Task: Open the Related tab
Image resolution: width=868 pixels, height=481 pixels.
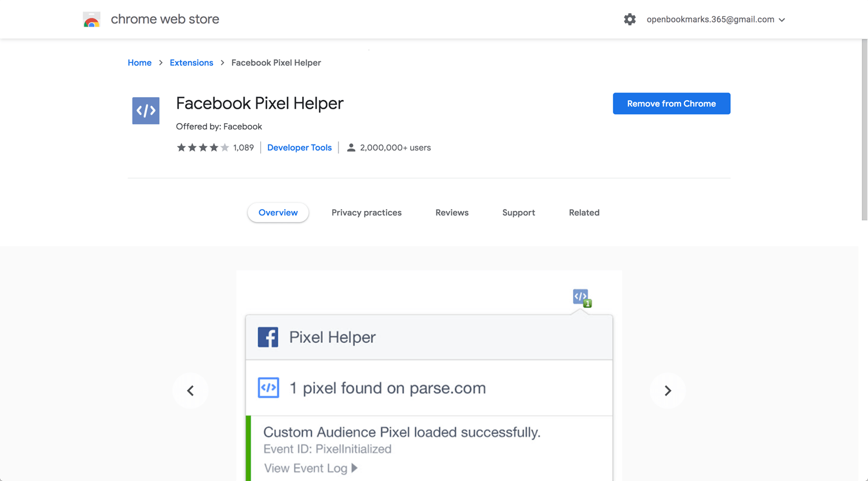Action: point(584,213)
